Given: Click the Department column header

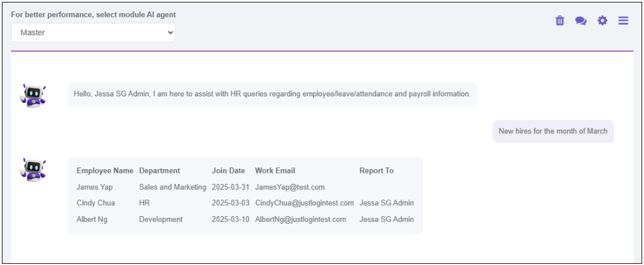Looking at the screenshot, I should (x=160, y=170).
